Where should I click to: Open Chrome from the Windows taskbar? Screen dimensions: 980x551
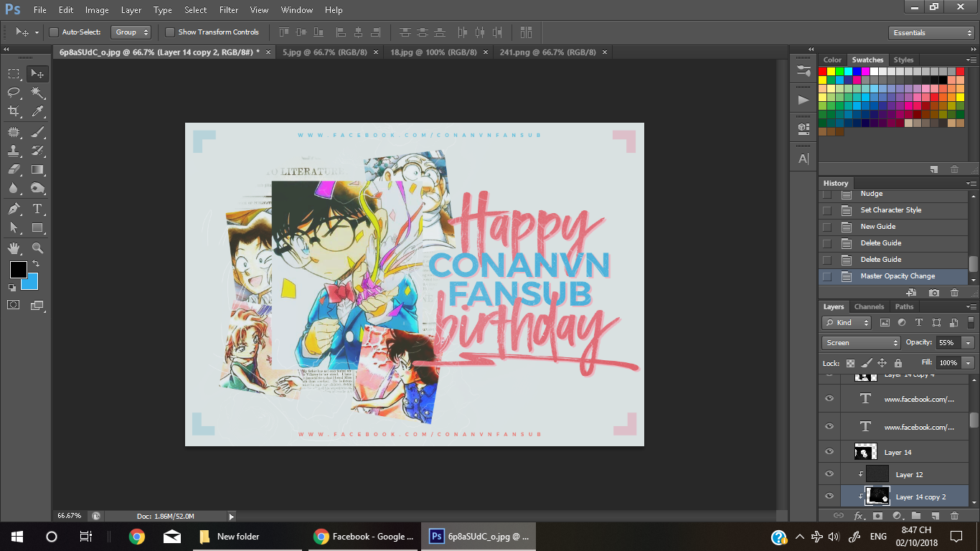point(136,536)
